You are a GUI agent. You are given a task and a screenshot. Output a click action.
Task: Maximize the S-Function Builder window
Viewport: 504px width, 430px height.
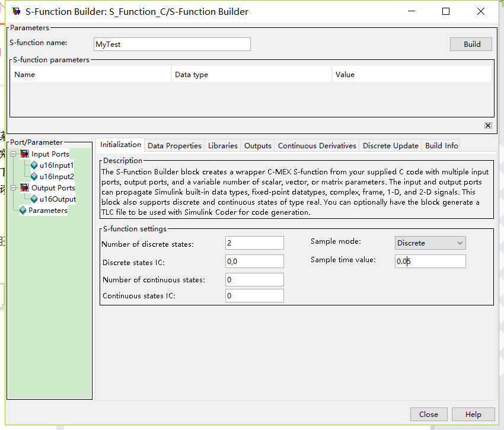click(446, 12)
